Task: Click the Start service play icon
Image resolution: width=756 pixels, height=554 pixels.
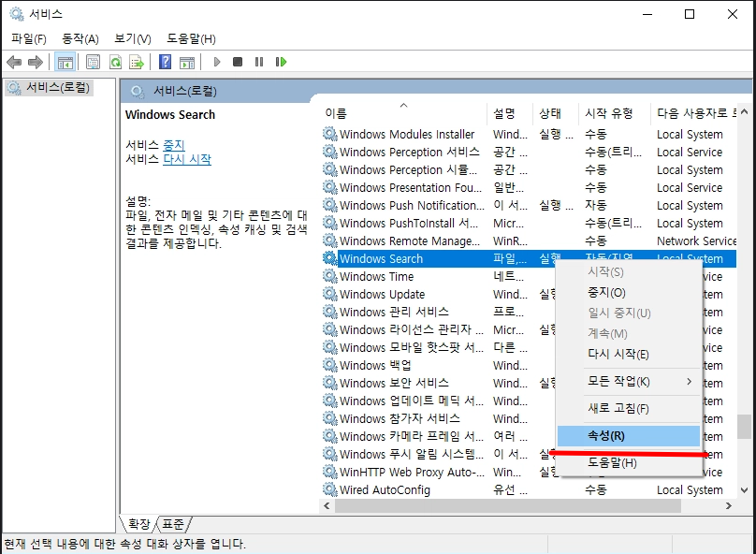Action: (x=217, y=62)
